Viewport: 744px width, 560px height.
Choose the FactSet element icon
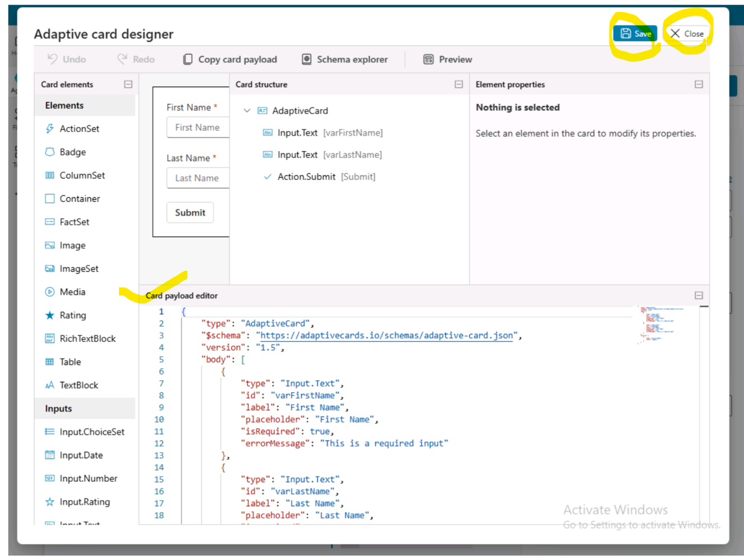click(x=50, y=222)
